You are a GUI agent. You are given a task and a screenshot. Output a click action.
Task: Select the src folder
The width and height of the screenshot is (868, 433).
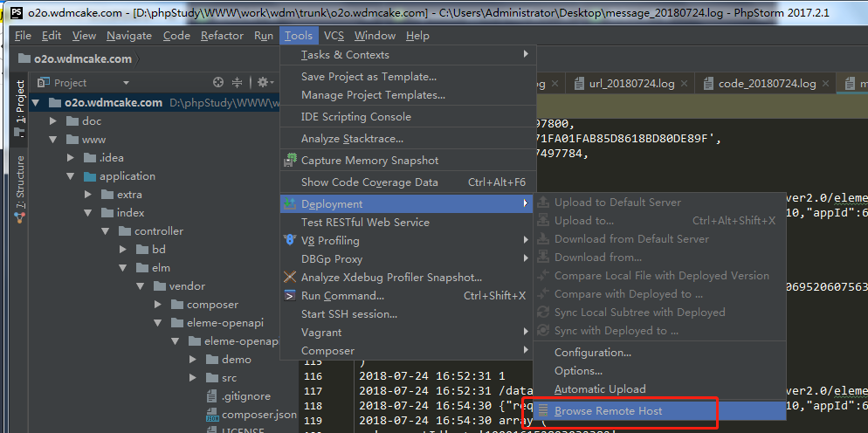[x=229, y=378]
